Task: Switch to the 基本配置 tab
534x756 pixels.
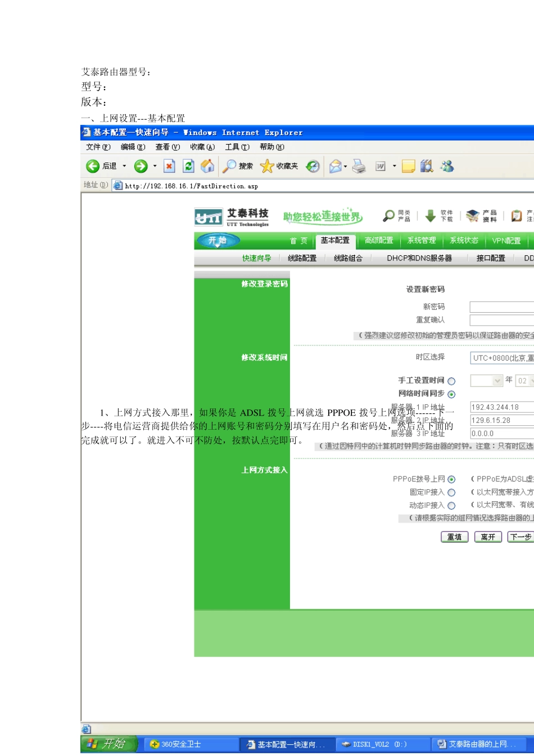Action: coord(335,241)
